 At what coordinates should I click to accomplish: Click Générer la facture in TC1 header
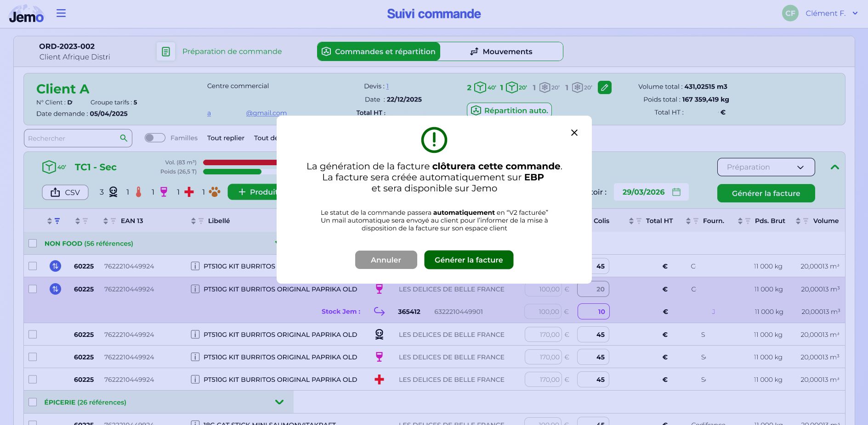(766, 193)
